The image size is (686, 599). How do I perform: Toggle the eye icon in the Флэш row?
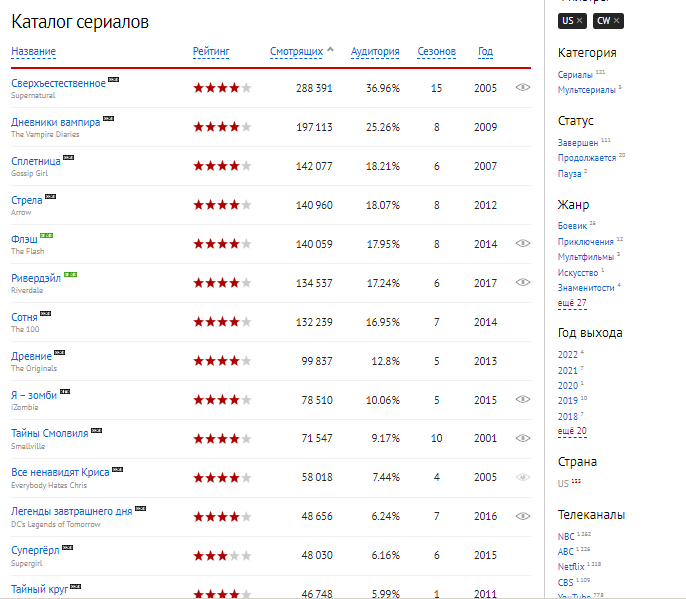(522, 243)
